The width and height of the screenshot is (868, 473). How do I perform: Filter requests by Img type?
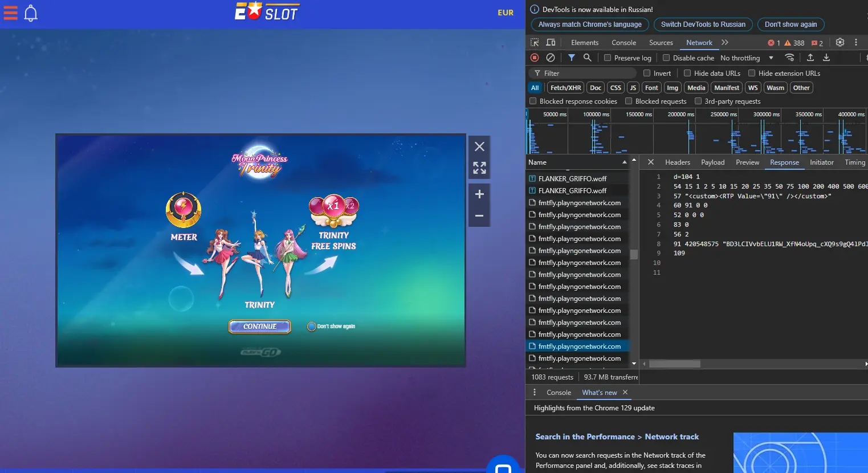(673, 88)
